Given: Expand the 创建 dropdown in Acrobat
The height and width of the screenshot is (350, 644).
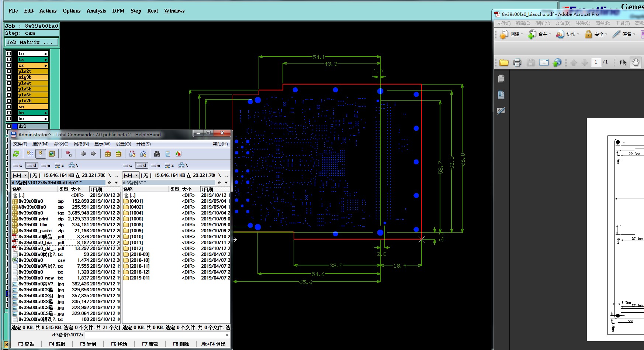Looking at the screenshot, I should tap(512, 34).
